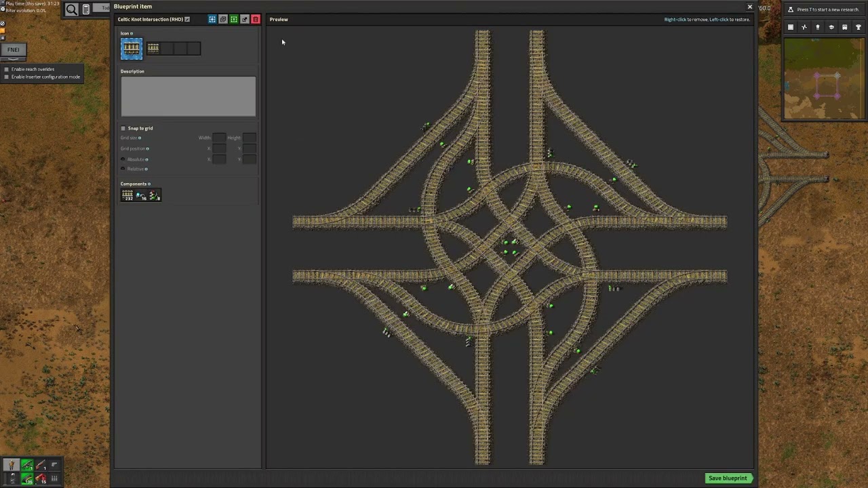Click the red delete blueprint trash icon
The image size is (868, 488).
tap(256, 19)
